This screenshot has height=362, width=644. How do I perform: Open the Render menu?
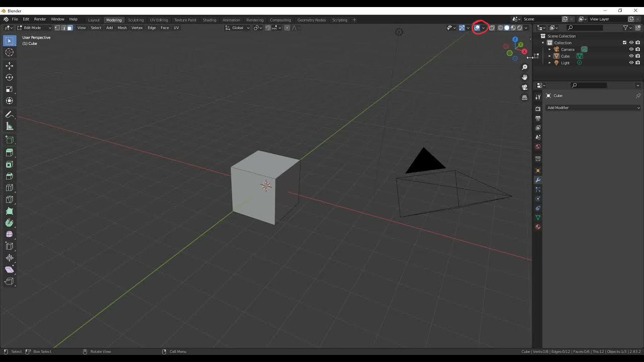(40, 19)
